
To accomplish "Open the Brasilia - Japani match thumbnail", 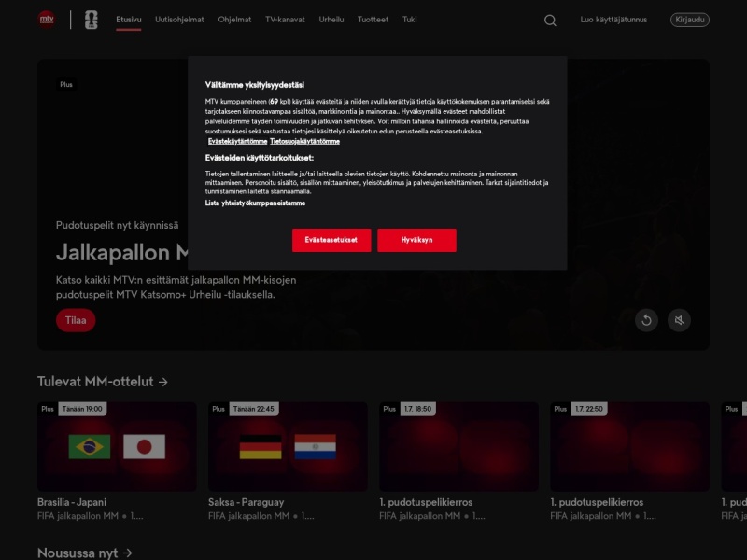I will (x=118, y=446).
